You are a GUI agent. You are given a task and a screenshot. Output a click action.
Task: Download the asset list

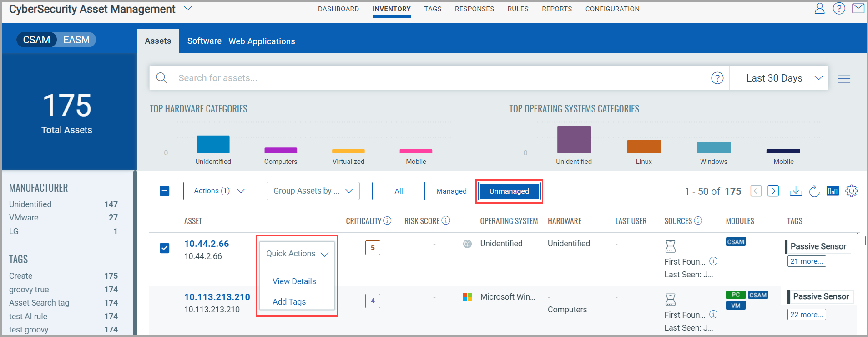(x=796, y=191)
